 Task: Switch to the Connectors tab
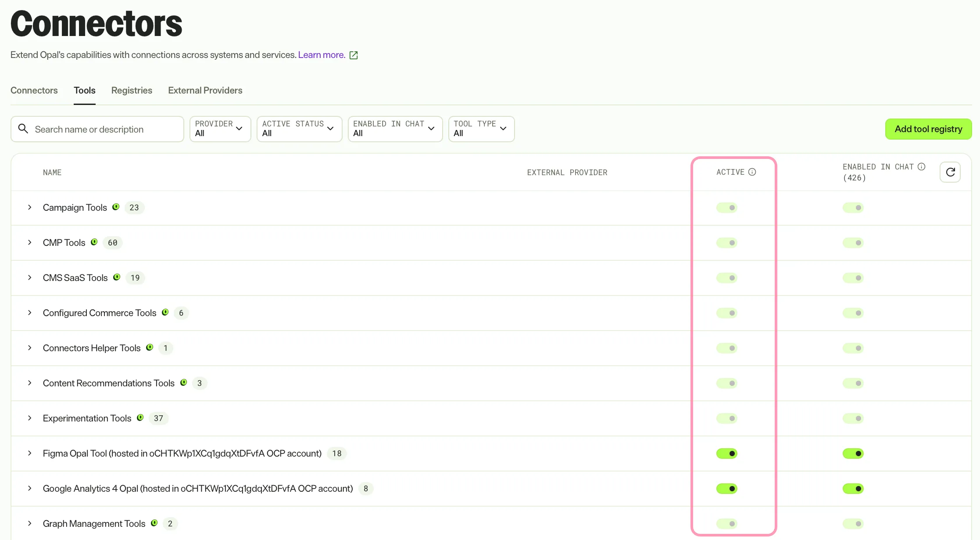[x=34, y=90]
